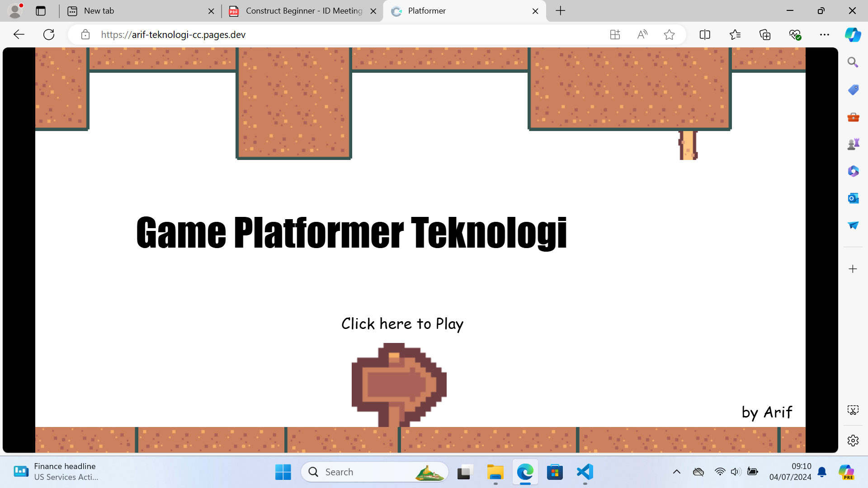The height and width of the screenshot is (488, 868).
Task: Reload the Platformer page
Action: pyautogui.click(x=48, y=34)
